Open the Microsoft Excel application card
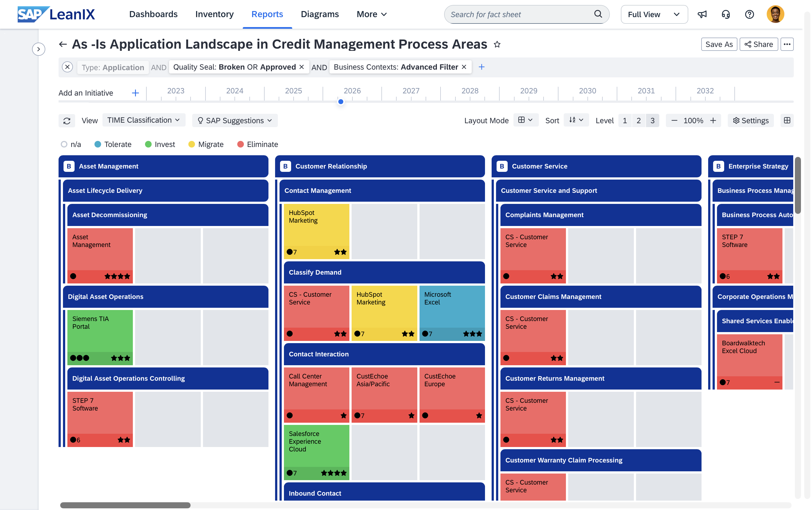 coord(452,313)
